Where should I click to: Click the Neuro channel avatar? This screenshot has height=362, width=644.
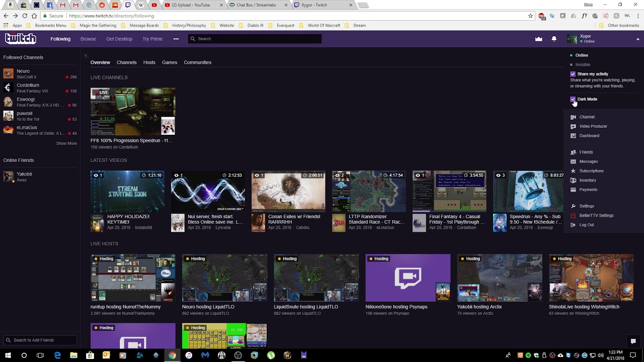8,74
